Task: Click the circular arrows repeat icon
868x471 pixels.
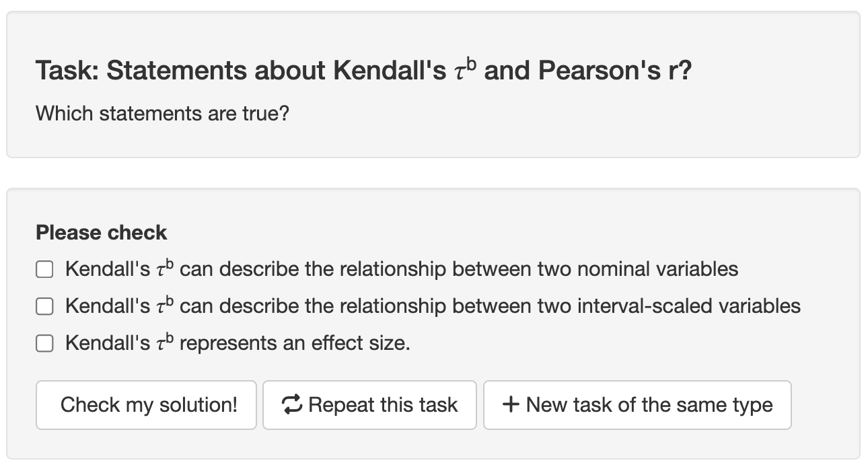Action: pyautogui.click(x=293, y=405)
